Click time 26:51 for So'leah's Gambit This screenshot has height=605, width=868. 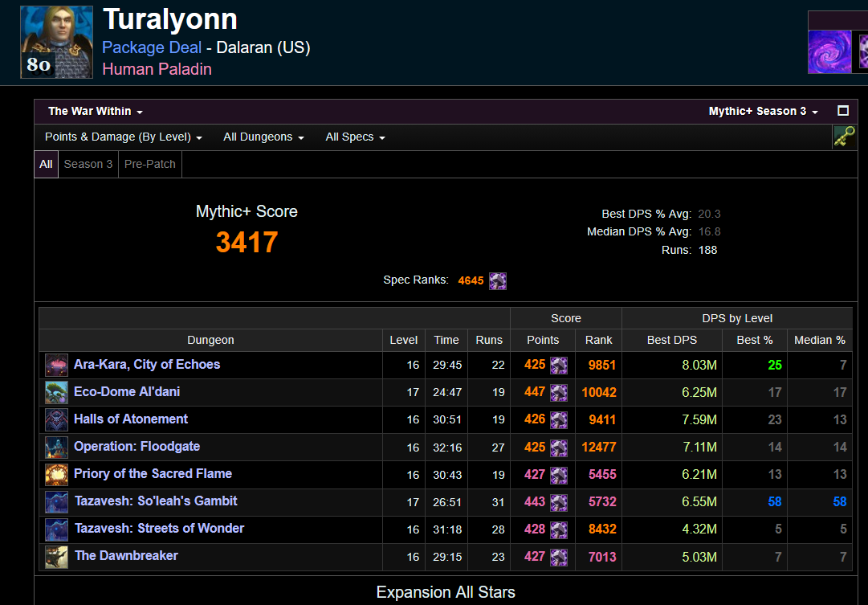(447, 502)
